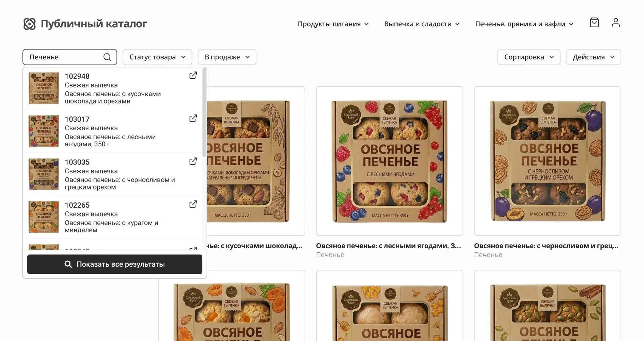This screenshot has height=341, width=644.
Task: Open the user account icon
Action: [616, 23]
